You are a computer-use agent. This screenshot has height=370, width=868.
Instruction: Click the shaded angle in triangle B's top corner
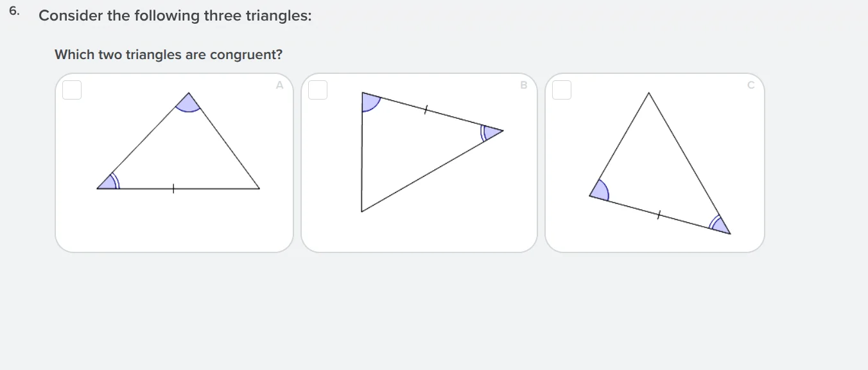(371, 103)
